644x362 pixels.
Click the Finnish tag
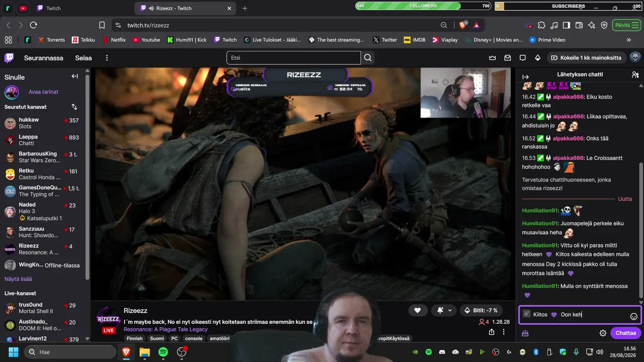point(134,338)
